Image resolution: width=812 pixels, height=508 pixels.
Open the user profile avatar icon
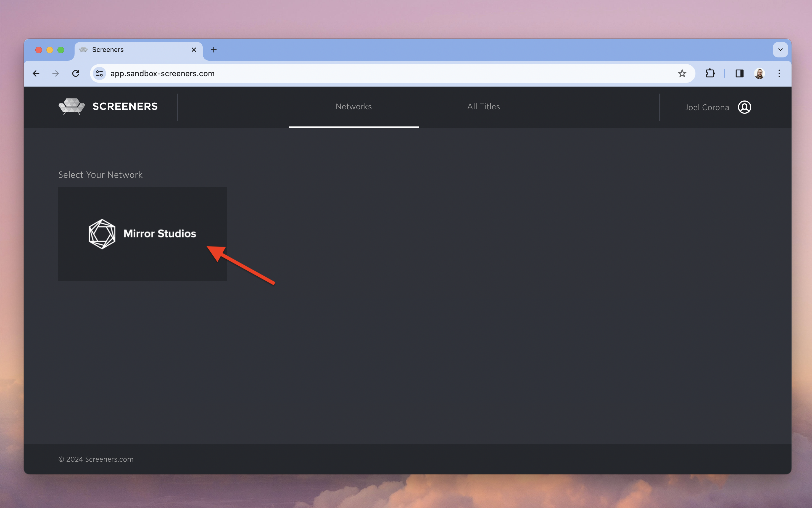[744, 107]
